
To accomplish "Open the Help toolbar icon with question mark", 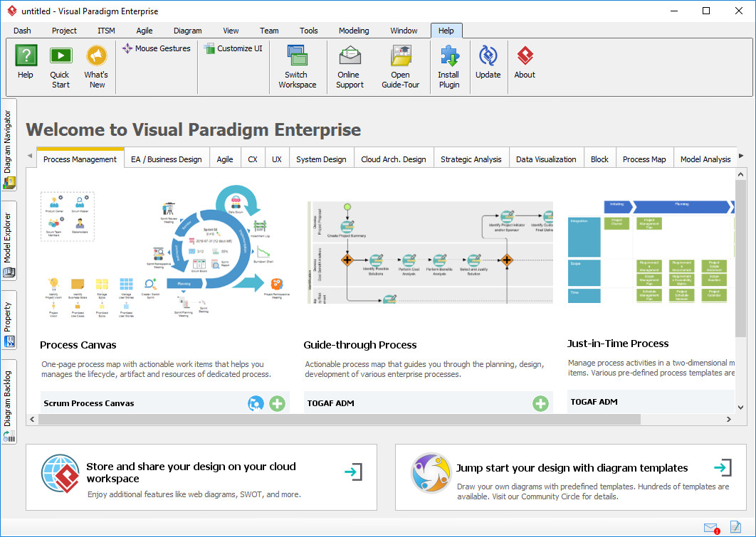I will click(x=26, y=62).
